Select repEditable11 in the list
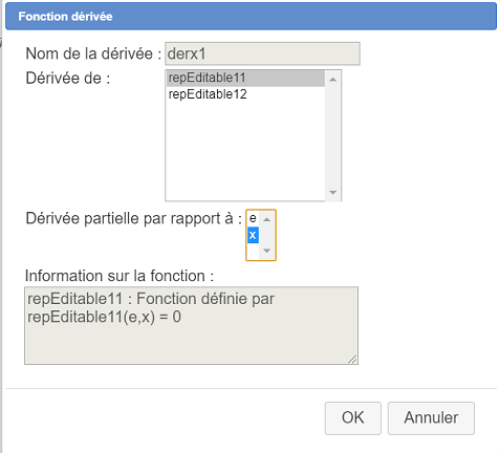500x453 pixels. [246, 78]
